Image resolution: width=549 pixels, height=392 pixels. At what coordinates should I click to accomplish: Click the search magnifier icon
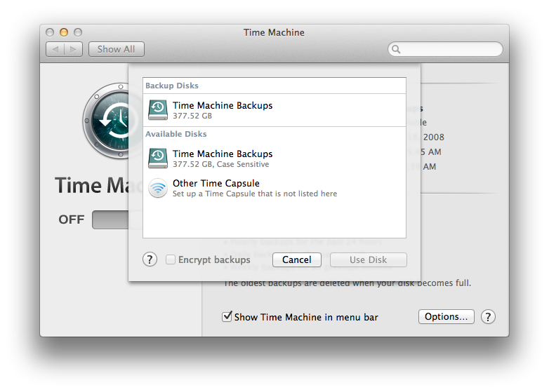396,49
